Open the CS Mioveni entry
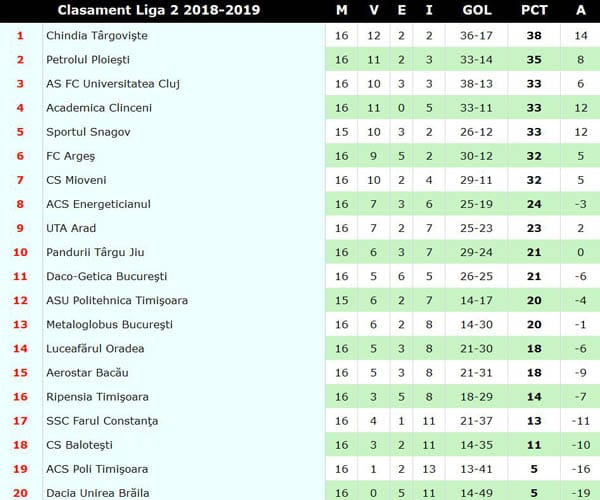This screenshot has height=500, width=600. click(78, 180)
